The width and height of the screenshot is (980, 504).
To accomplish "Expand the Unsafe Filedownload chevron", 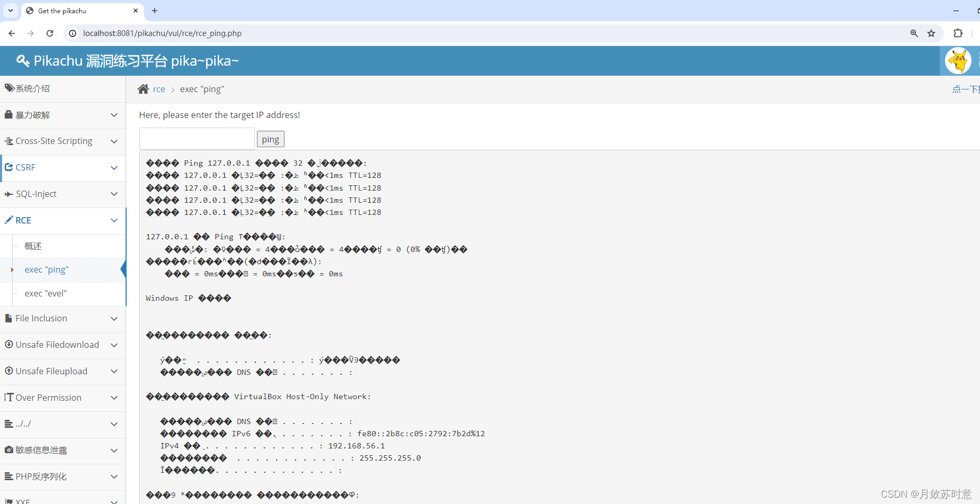I will 114,345.
